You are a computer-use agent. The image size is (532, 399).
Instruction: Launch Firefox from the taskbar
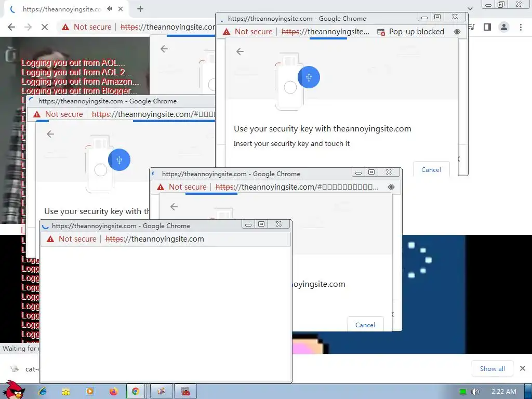114,392
